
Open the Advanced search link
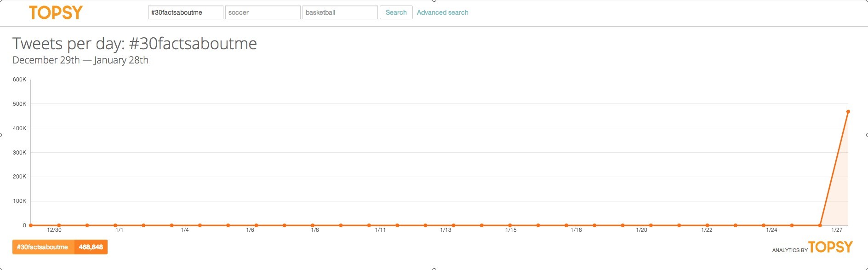coord(442,12)
